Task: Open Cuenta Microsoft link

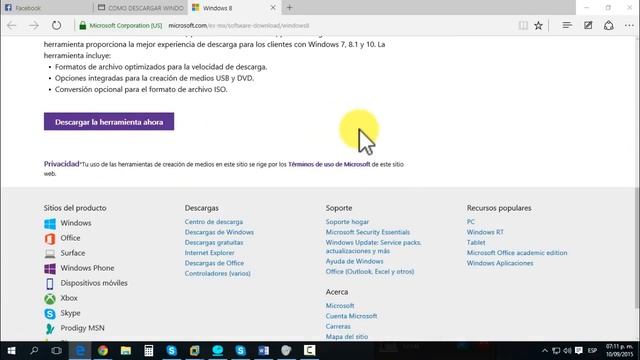Action: coord(351,316)
